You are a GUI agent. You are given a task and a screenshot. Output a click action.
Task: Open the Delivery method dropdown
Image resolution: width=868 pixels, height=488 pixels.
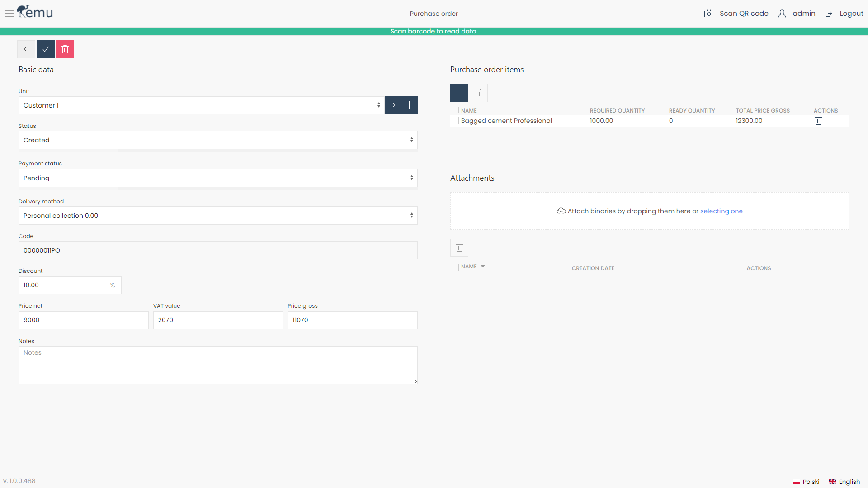coord(218,216)
